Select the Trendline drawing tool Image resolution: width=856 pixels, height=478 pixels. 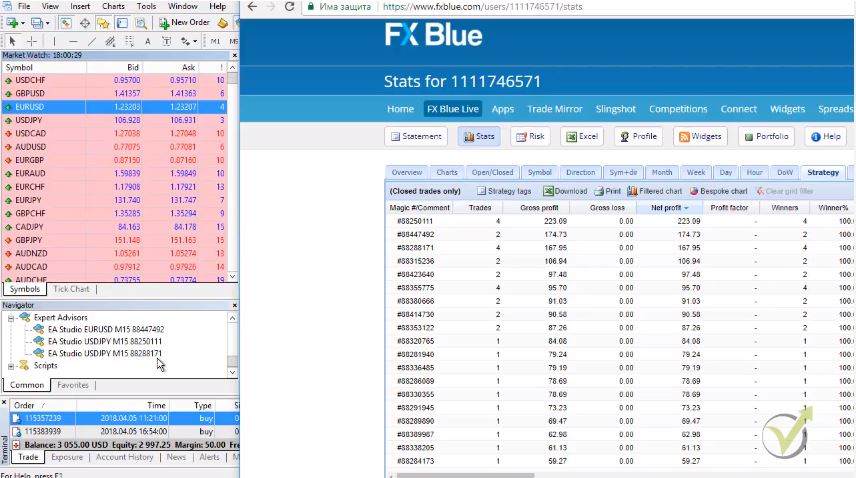(92, 41)
